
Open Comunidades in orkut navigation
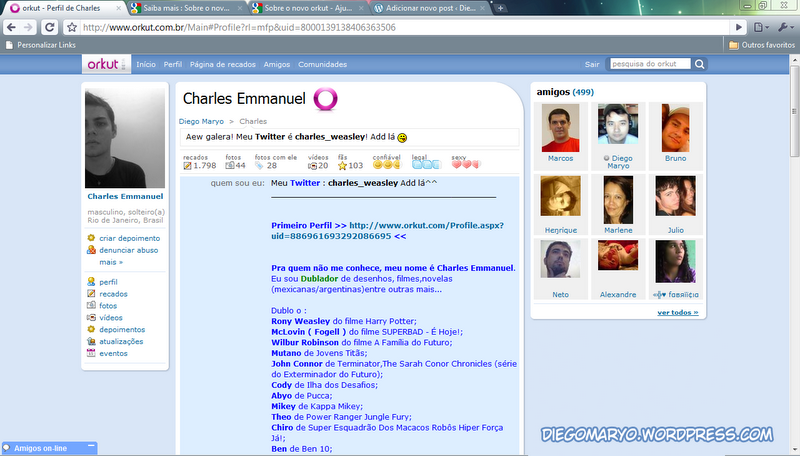click(322, 64)
